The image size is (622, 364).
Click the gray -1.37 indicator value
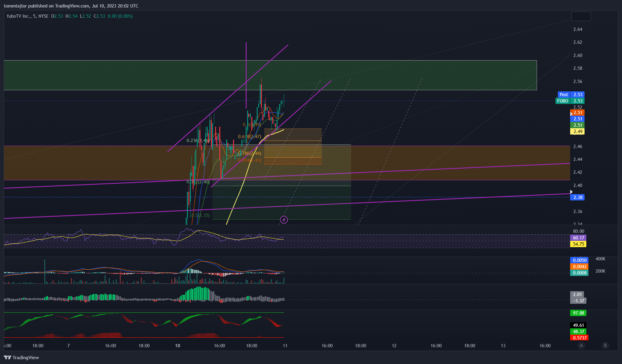(x=578, y=301)
